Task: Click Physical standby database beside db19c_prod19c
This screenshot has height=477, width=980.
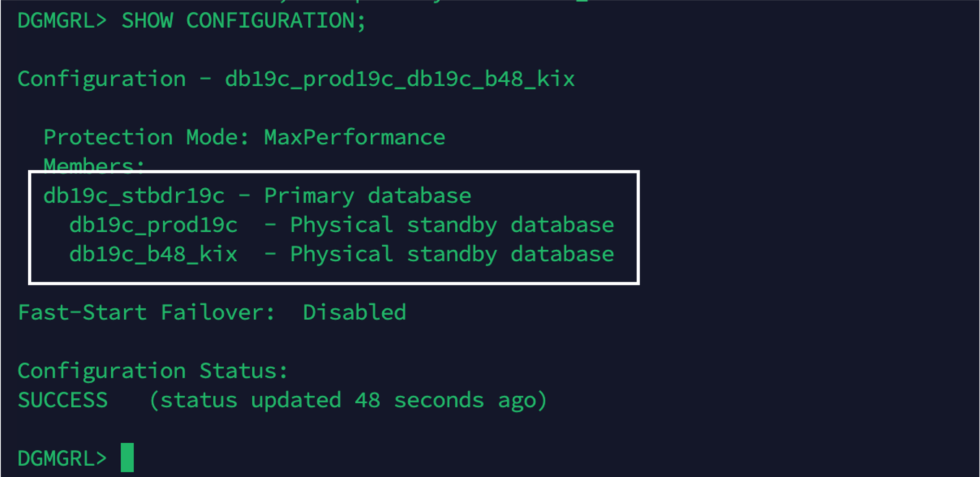Action: pos(451,225)
